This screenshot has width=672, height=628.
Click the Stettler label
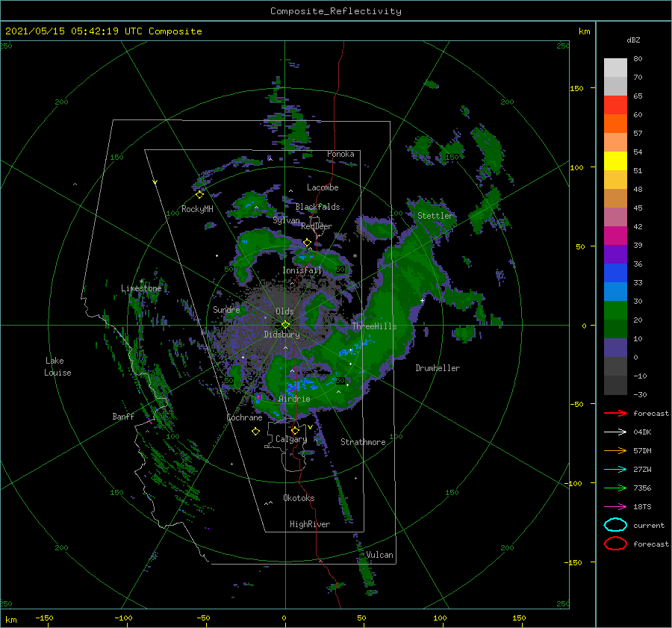tap(435, 216)
